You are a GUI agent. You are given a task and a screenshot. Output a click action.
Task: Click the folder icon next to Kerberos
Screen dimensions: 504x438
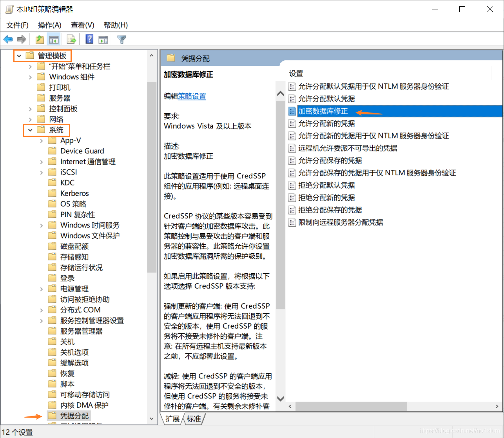coord(52,193)
